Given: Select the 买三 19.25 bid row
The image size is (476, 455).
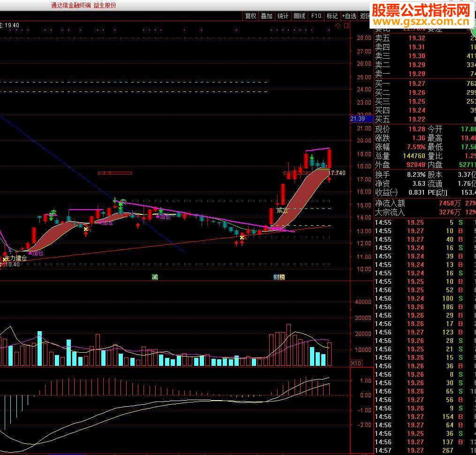Looking at the screenshot, I should point(425,101).
